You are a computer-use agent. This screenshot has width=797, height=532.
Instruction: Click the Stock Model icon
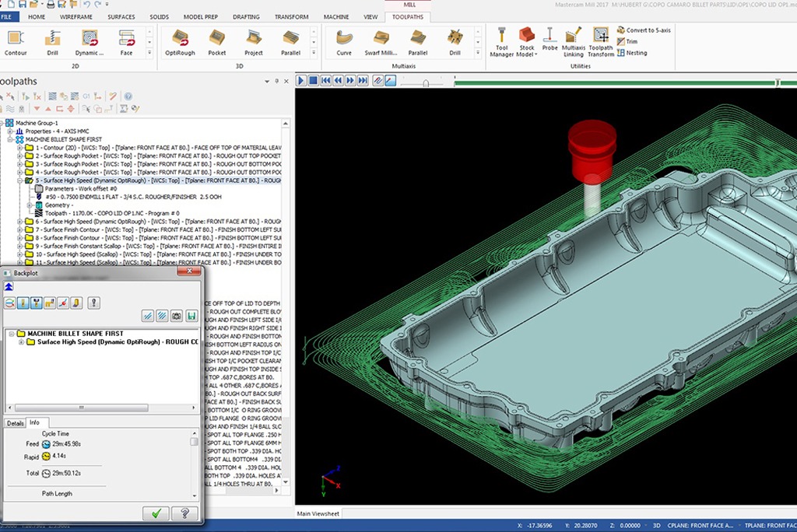[527, 36]
